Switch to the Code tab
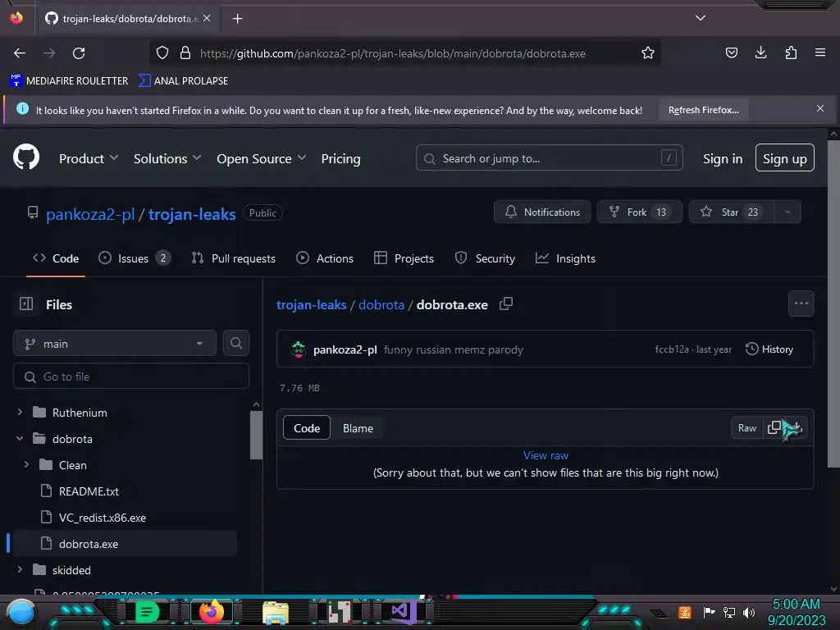 click(56, 258)
